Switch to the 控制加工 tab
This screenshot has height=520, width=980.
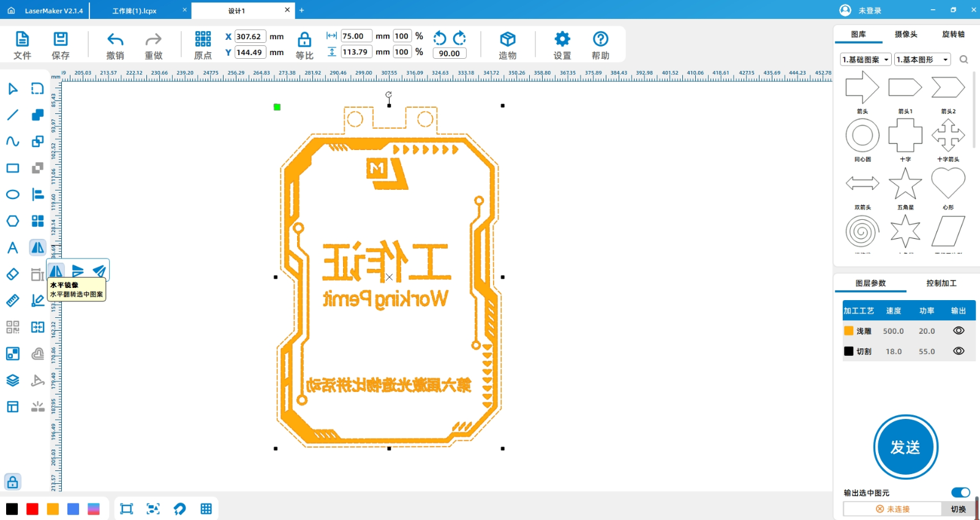[x=941, y=283]
